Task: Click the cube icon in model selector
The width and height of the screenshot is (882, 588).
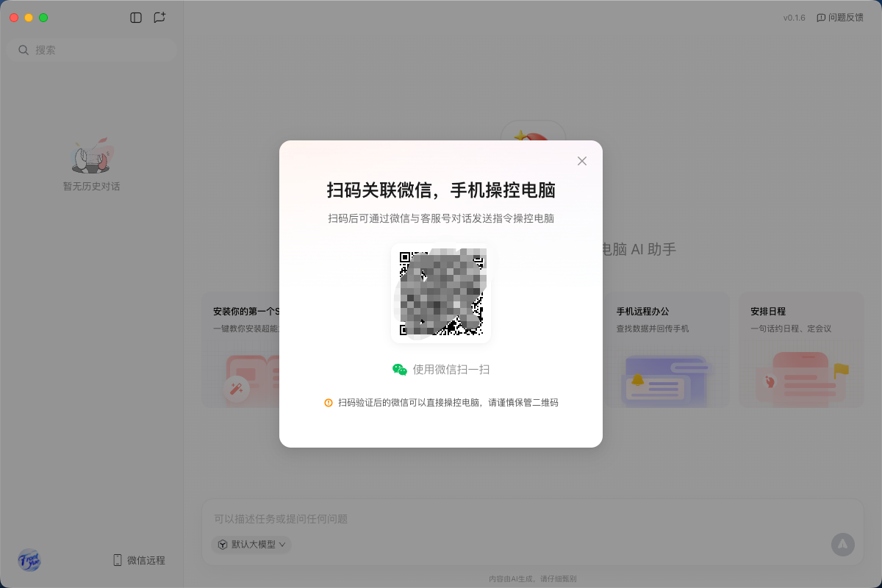Action: tap(223, 545)
